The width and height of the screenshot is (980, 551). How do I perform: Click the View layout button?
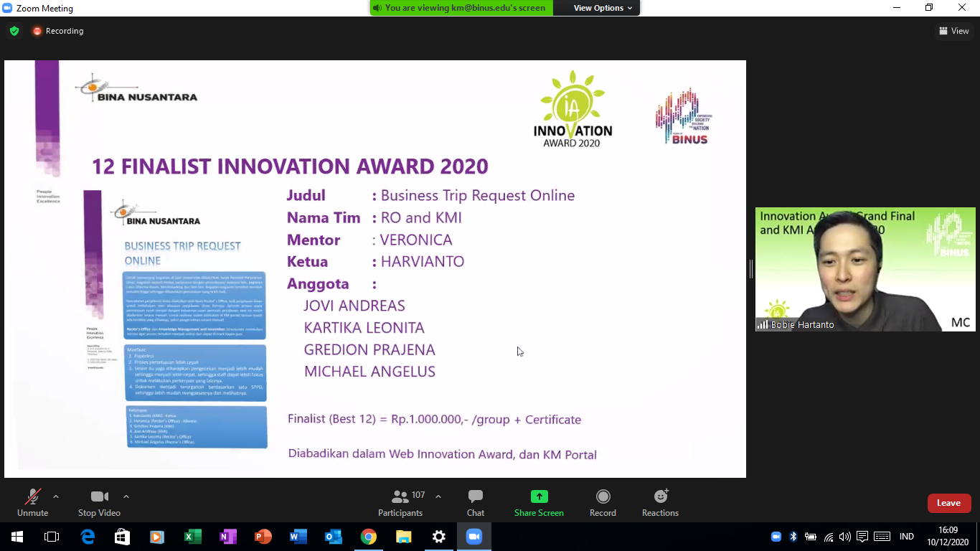(x=954, y=31)
